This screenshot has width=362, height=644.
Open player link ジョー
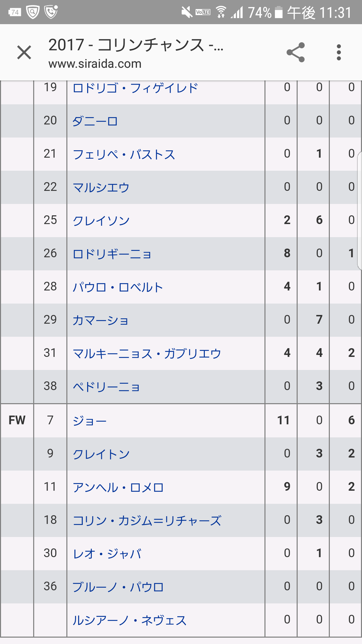coord(89,421)
